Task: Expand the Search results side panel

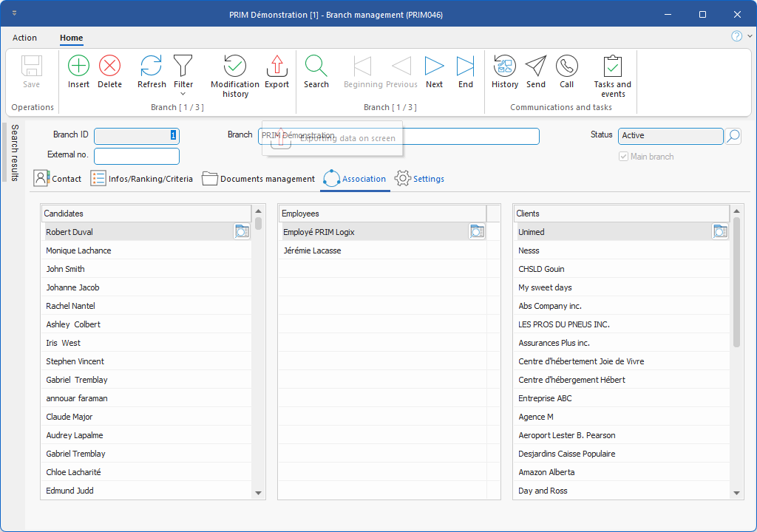Action: coord(14,153)
